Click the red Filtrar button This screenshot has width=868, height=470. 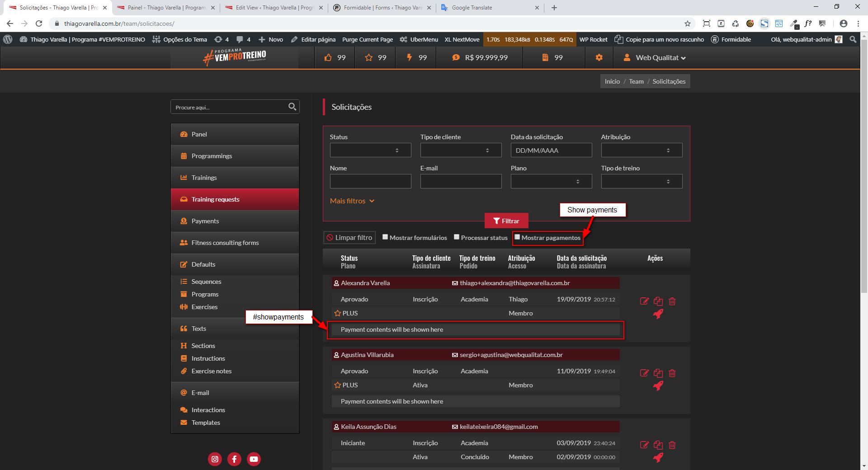click(506, 221)
